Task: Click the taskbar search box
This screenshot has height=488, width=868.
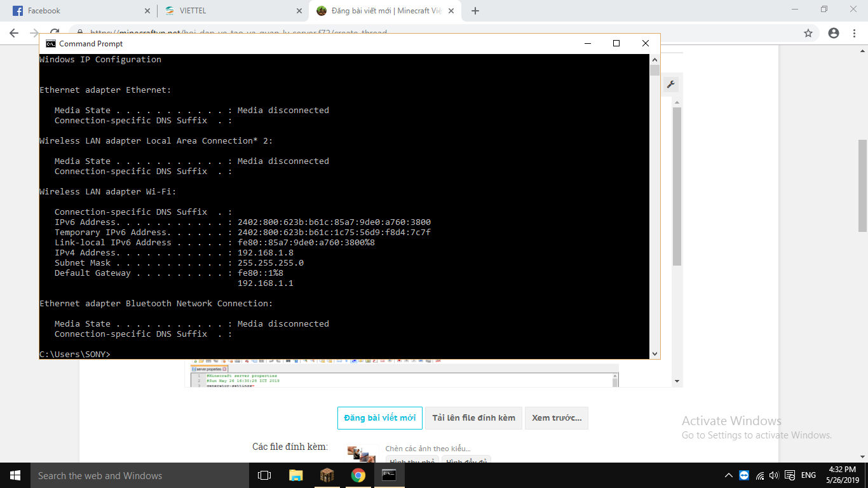Action: click(140, 475)
